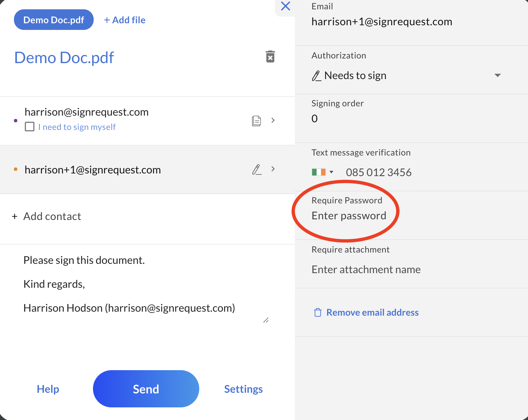Viewport: 528px width, 420px height.
Task: Click the Signing order value 0
Action: click(314, 119)
